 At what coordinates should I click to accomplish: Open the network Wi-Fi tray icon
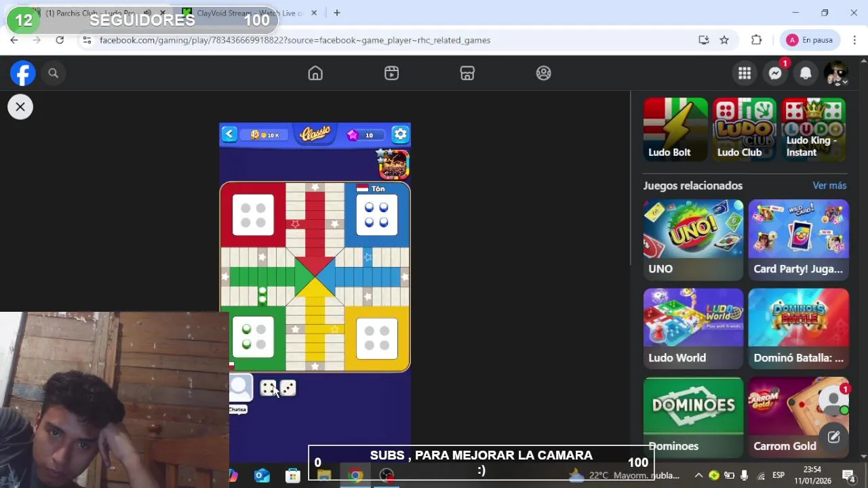[x=761, y=476]
